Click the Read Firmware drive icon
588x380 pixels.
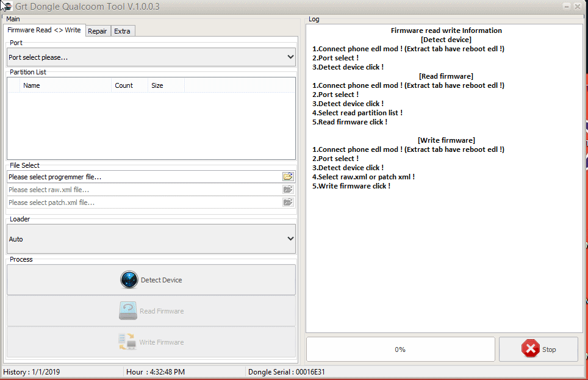coord(128,311)
